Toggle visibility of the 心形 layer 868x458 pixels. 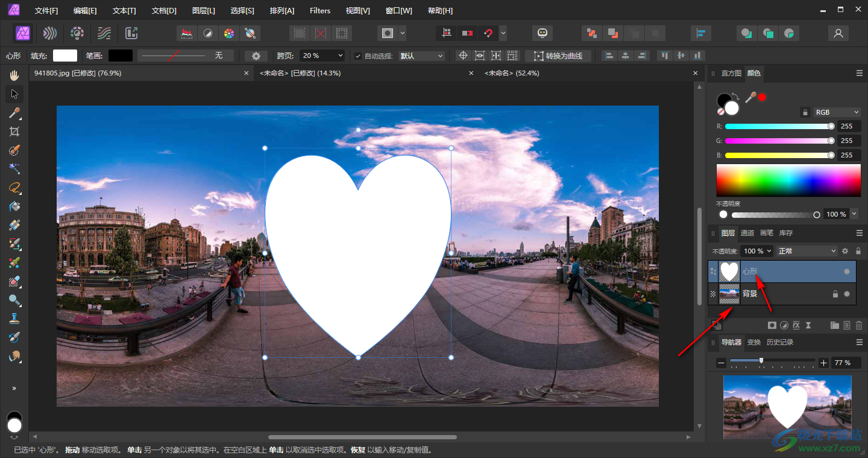pos(847,272)
